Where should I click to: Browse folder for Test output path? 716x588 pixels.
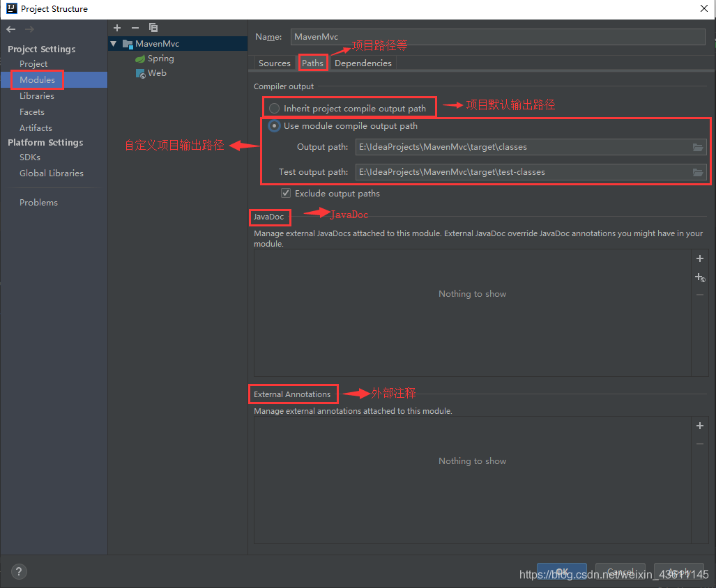tap(698, 172)
